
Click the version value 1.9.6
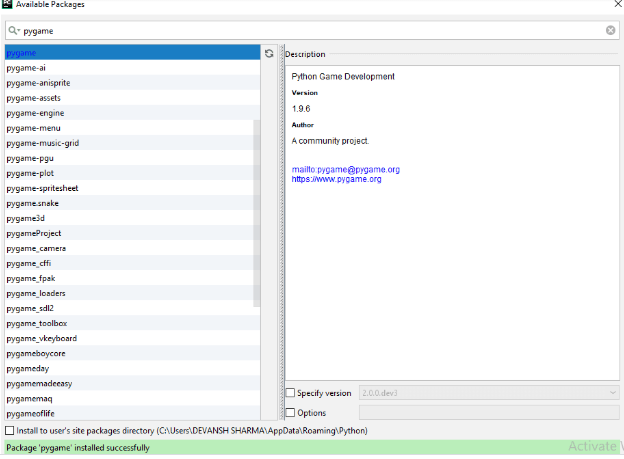pos(301,109)
